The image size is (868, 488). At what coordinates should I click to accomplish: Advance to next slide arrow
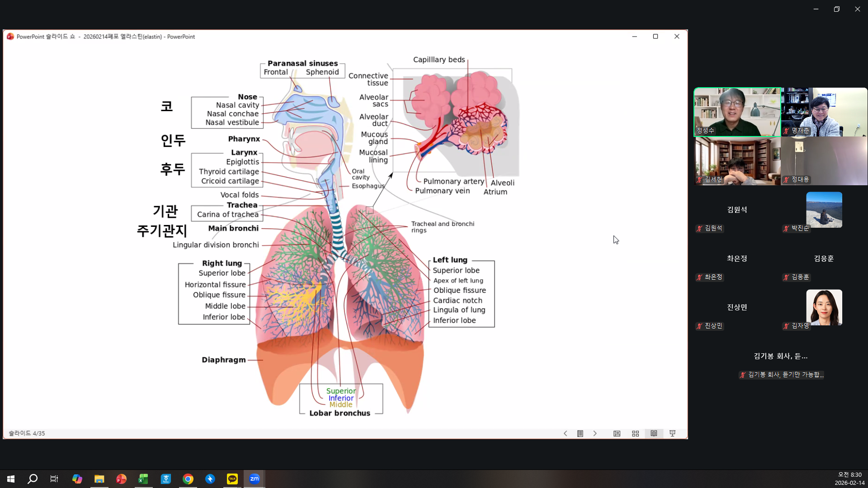point(595,433)
